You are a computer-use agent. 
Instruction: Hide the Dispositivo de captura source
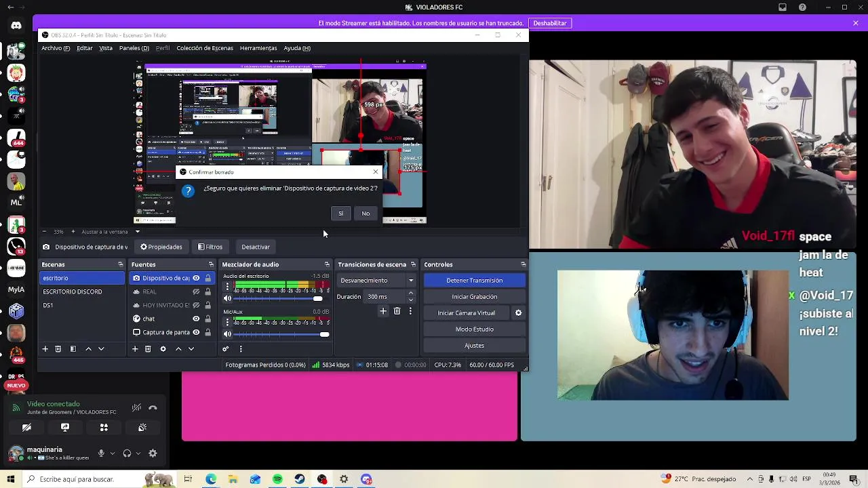(196, 279)
